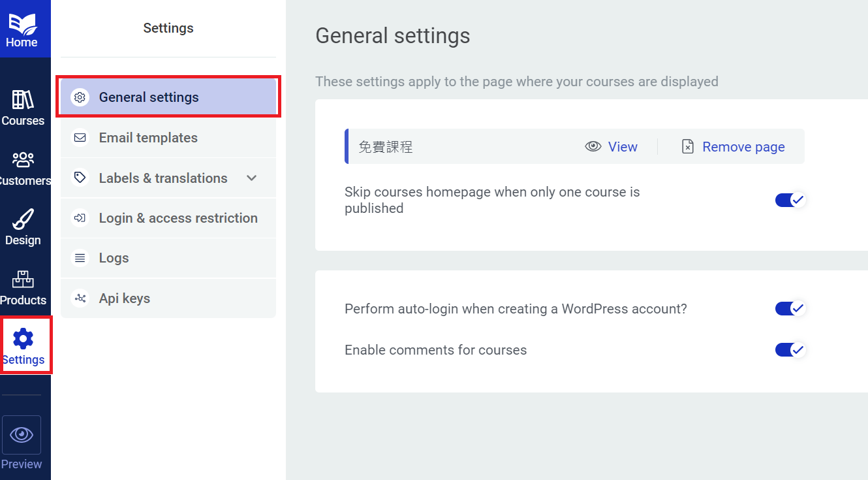
Task: Click the gear icon beside General settings
Action: click(80, 97)
